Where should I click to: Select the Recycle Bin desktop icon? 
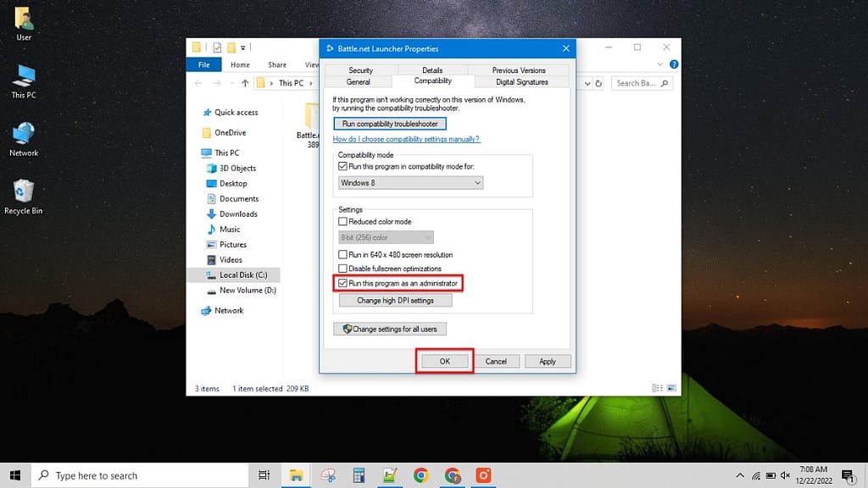(23, 197)
